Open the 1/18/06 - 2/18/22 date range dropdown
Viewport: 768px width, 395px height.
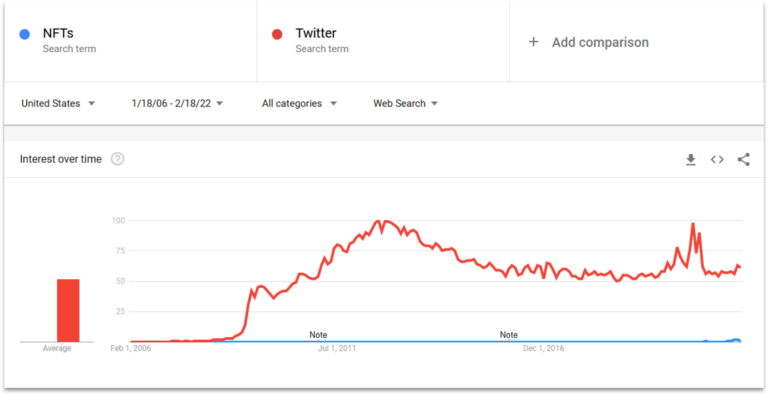[177, 103]
